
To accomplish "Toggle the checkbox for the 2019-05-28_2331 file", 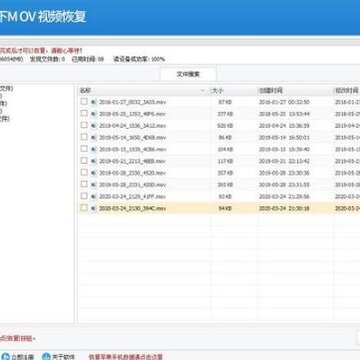I will pyautogui.click(x=84, y=184).
